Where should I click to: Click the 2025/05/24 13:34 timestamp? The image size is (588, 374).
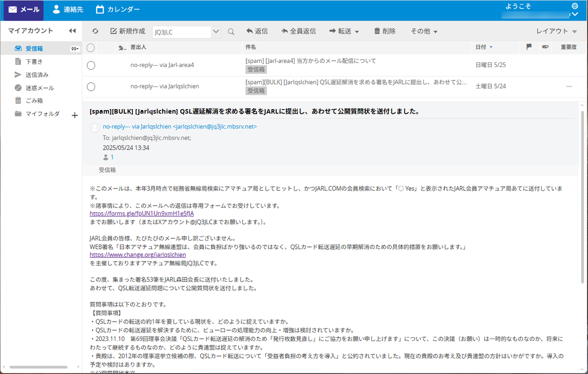click(x=126, y=148)
